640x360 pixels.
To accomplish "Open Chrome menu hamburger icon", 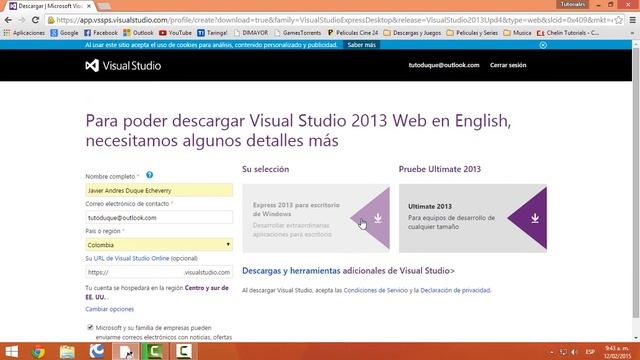I will pos(633,20).
